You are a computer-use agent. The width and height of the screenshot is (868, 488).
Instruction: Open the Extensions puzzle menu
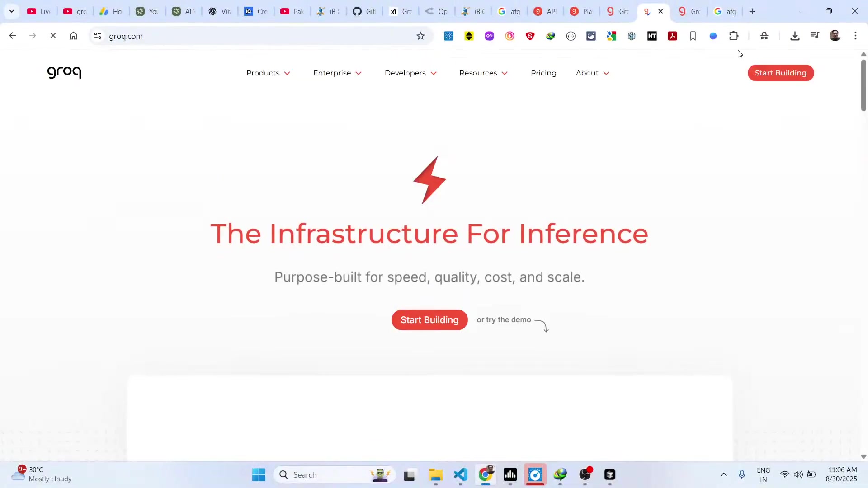[x=734, y=36]
